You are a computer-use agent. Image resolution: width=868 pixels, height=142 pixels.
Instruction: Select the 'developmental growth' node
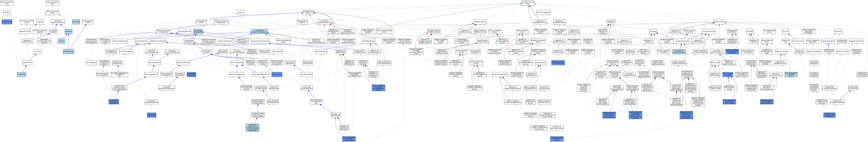pyautogui.click(x=202, y=22)
